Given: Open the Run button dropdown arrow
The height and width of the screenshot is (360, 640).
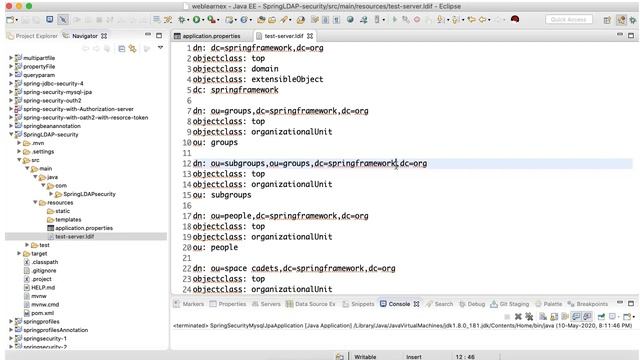Looking at the screenshot, I should click(x=203, y=20).
